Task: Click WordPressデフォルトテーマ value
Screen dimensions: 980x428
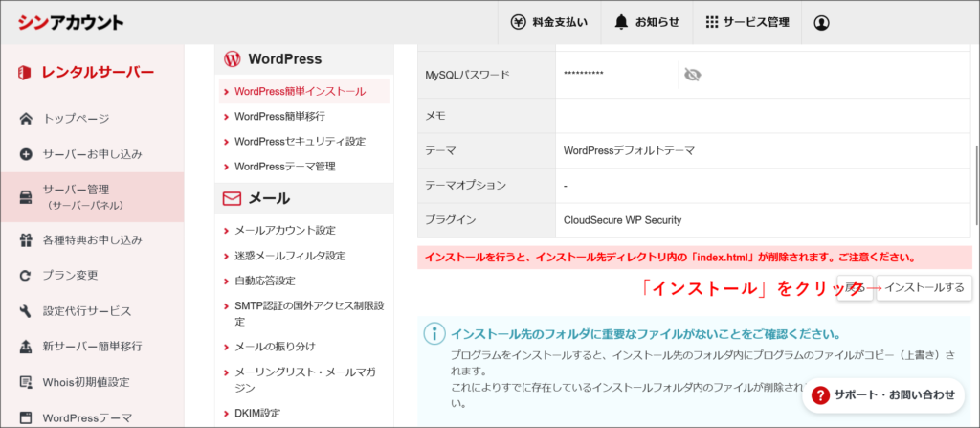Action: pos(629,150)
